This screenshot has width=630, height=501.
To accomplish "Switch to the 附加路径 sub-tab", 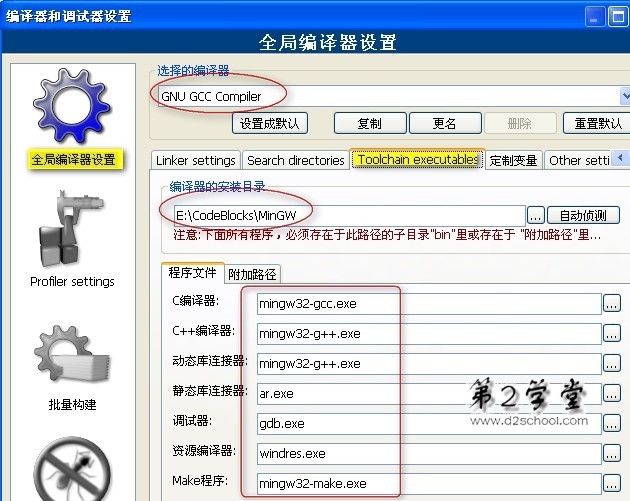I will (x=252, y=274).
